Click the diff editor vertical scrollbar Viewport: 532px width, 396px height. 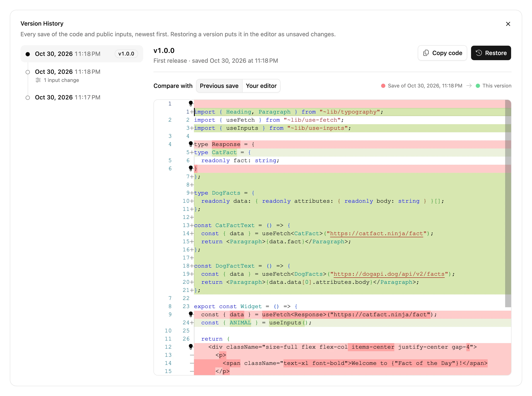click(x=508, y=203)
